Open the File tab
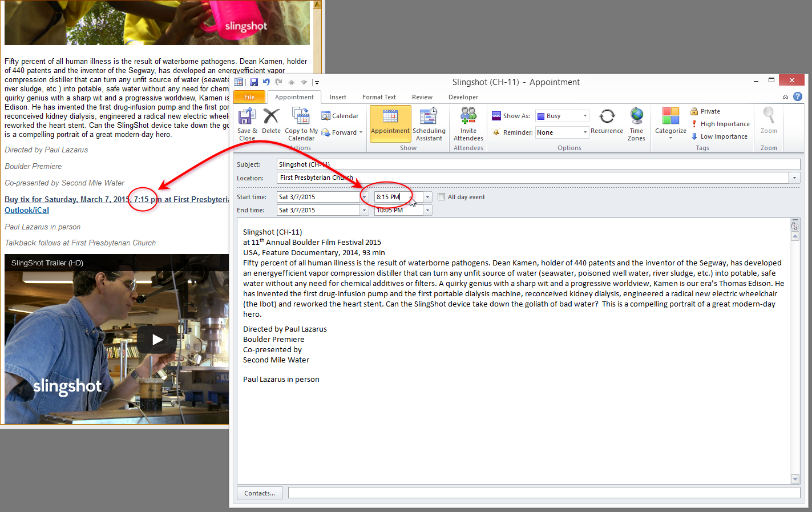 (x=249, y=97)
